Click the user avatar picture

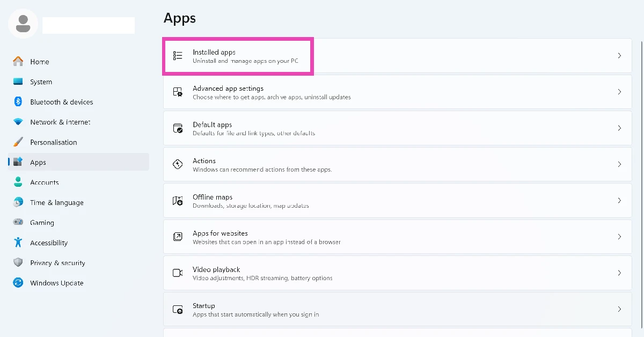pyautogui.click(x=23, y=23)
